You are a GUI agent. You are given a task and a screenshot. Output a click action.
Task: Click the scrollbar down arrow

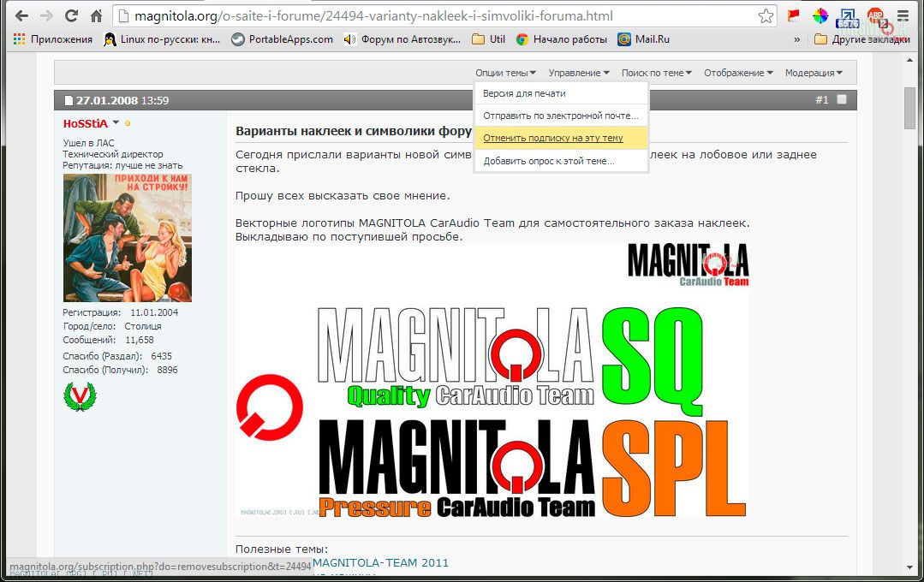(x=909, y=567)
